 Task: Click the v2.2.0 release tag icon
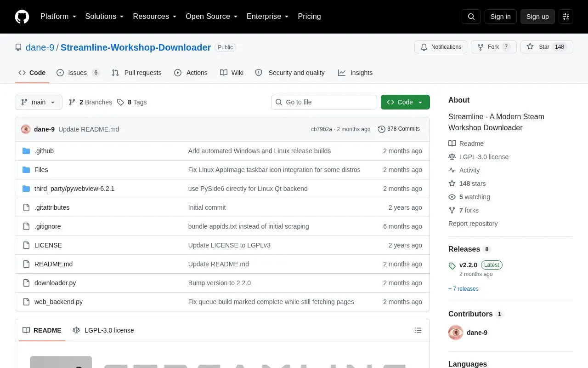(452, 265)
